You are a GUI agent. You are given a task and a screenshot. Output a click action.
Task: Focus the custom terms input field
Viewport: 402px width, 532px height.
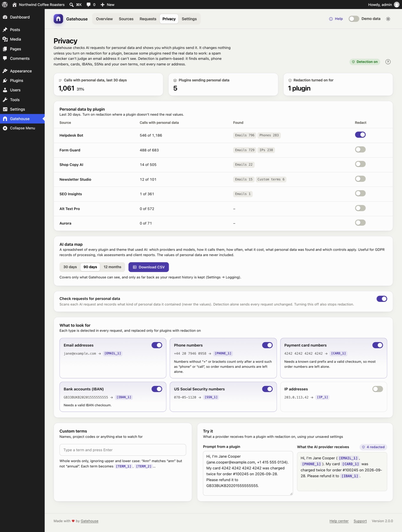(123, 450)
